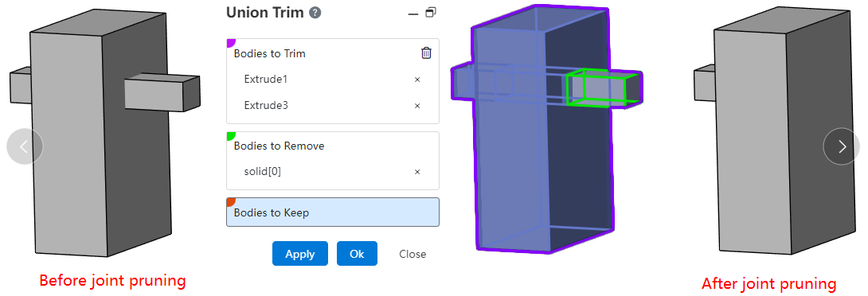Go to previous image with left arrow
868x296 pixels.
click(25, 146)
